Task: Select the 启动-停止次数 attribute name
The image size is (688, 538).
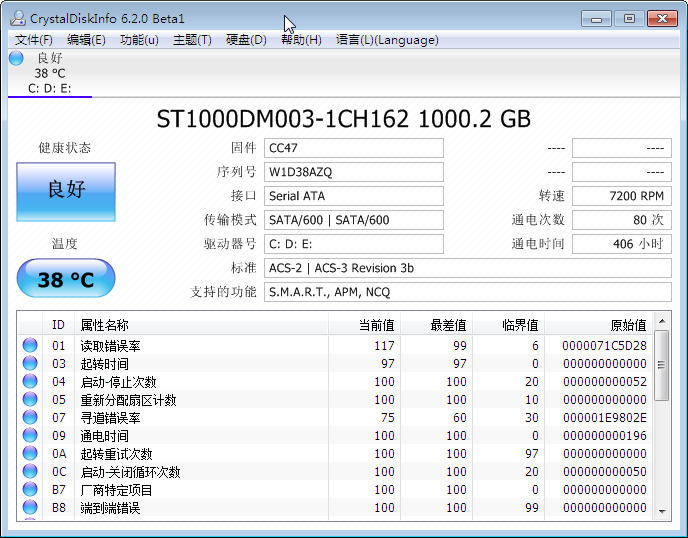Action: (x=118, y=382)
